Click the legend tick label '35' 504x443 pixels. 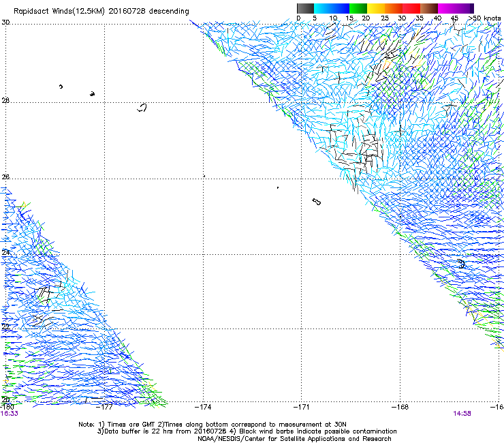[420, 18]
